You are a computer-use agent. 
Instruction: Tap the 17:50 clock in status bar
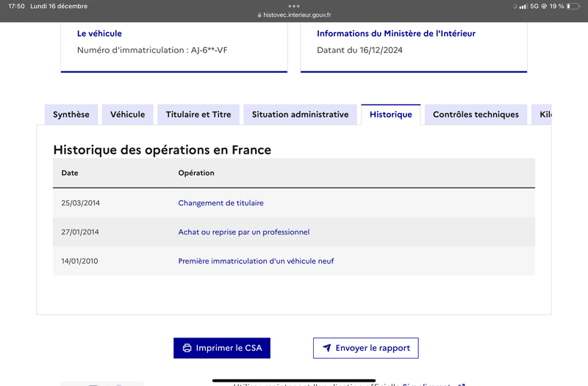pos(16,6)
